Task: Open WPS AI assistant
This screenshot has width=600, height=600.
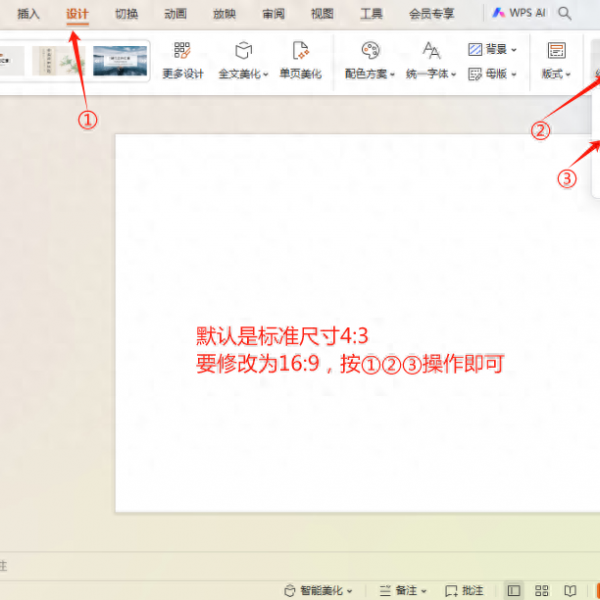Action: point(519,14)
